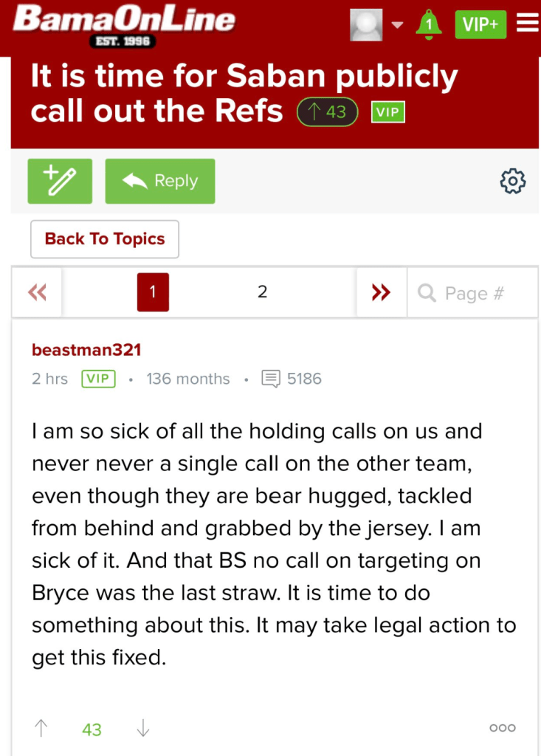The width and height of the screenshot is (541, 756).
Task: Open the hamburger menu
Action: (x=528, y=24)
